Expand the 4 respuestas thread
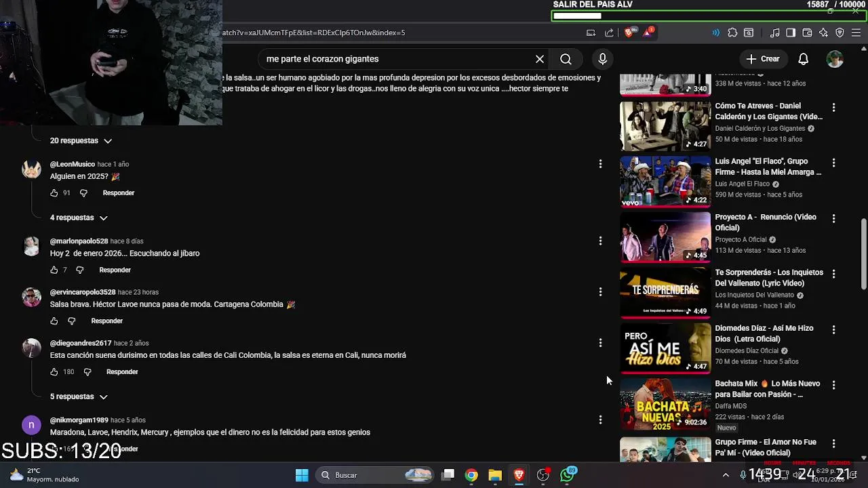The height and width of the screenshot is (488, 868). (x=79, y=218)
